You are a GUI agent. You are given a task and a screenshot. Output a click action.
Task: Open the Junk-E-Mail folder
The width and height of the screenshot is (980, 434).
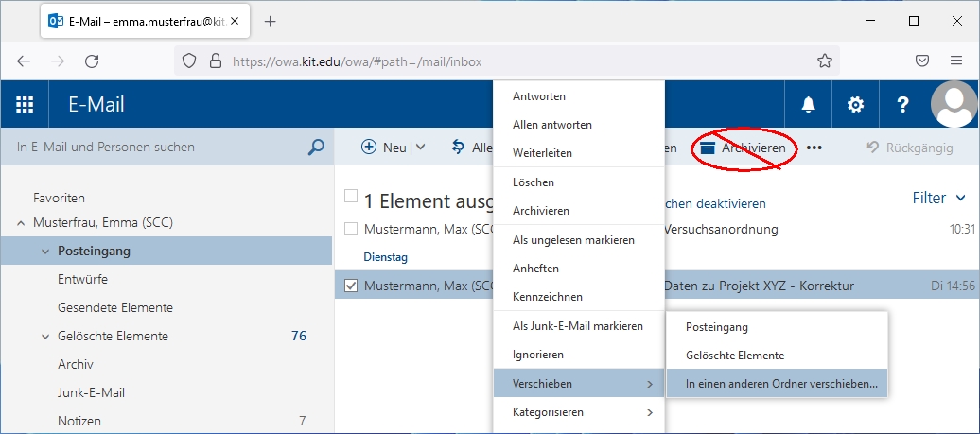[91, 392]
